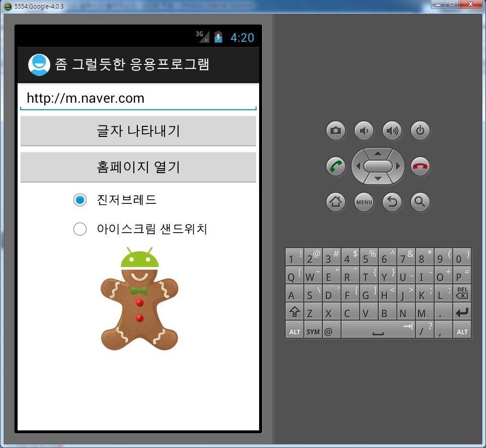Image resolution: width=486 pixels, height=448 pixels.
Task: Close the emulator window
Action: 470,5
